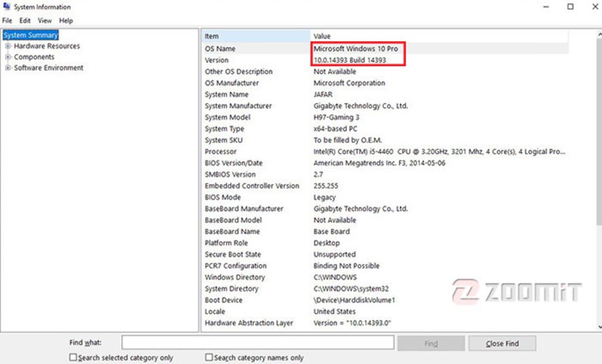Open the Help menu

coord(66,21)
